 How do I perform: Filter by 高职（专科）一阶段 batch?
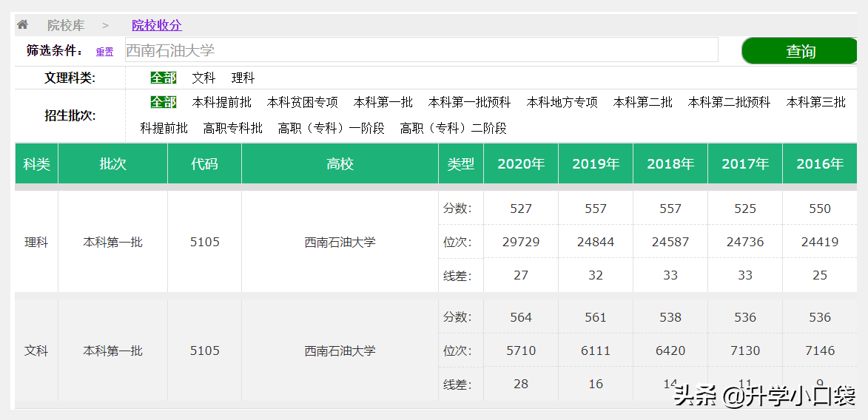(x=331, y=129)
